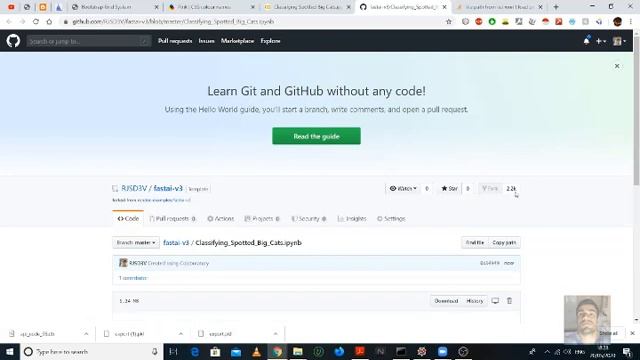Click the History button
The image size is (640, 360).
[x=474, y=301]
